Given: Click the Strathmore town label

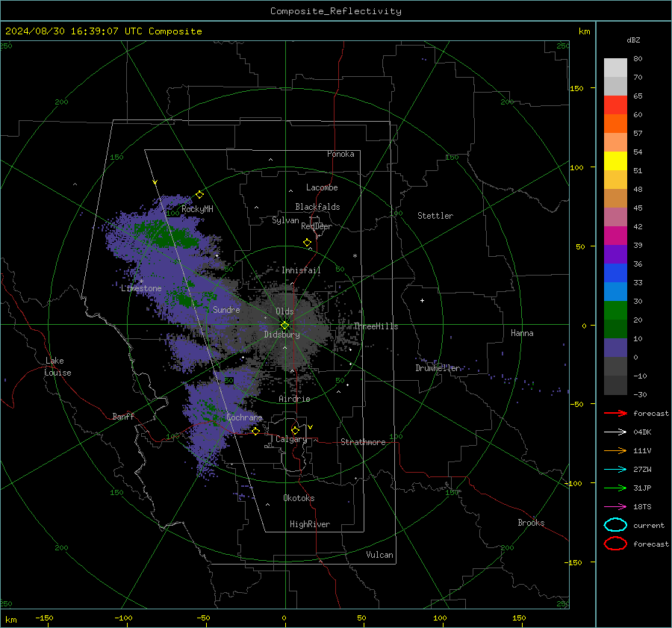Looking at the screenshot, I should 363,442.
